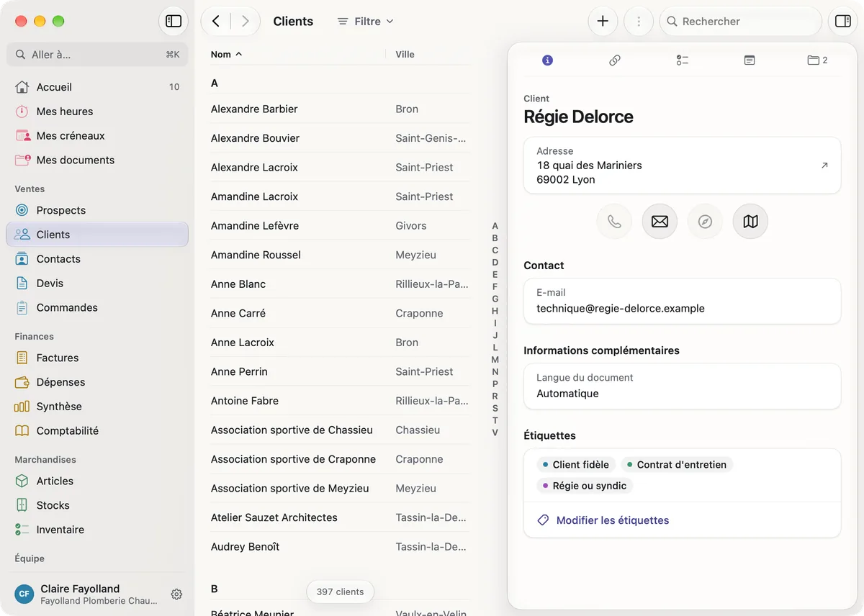Click the Contrat d'entretien tag
This screenshot has width=864, height=616.
point(677,465)
